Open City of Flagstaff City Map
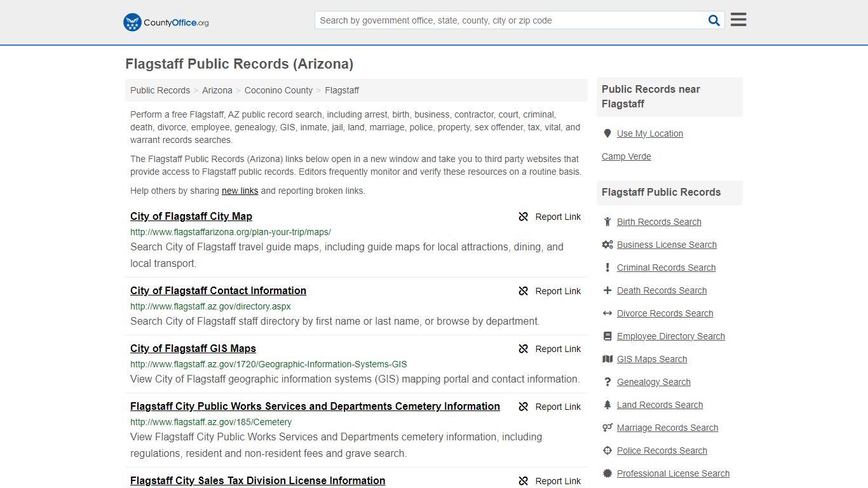 [x=191, y=216]
